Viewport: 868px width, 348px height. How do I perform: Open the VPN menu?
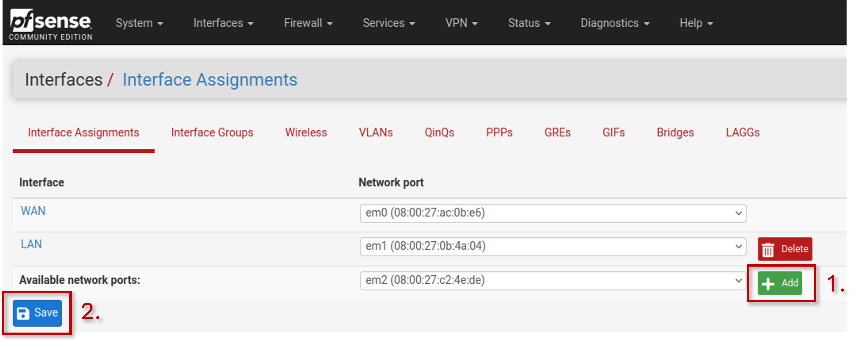coord(461,23)
